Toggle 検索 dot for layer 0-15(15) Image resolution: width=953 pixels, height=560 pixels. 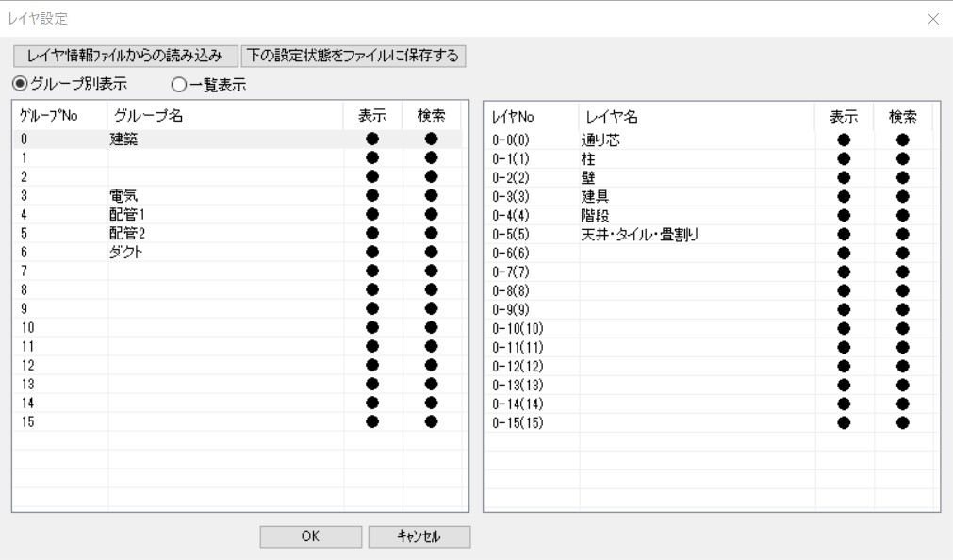pyautogui.click(x=902, y=422)
